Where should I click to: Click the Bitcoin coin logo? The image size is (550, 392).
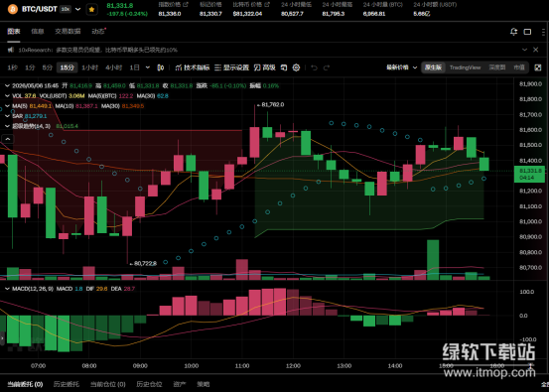coord(13,9)
